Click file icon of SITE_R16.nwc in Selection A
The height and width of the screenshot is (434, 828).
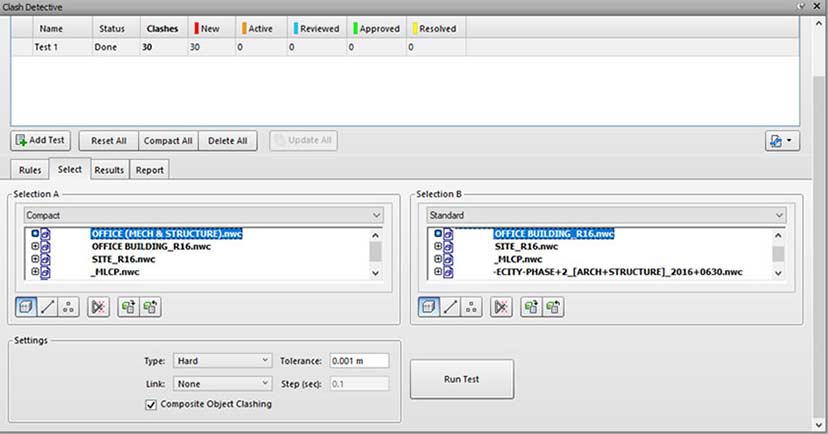coord(45,259)
